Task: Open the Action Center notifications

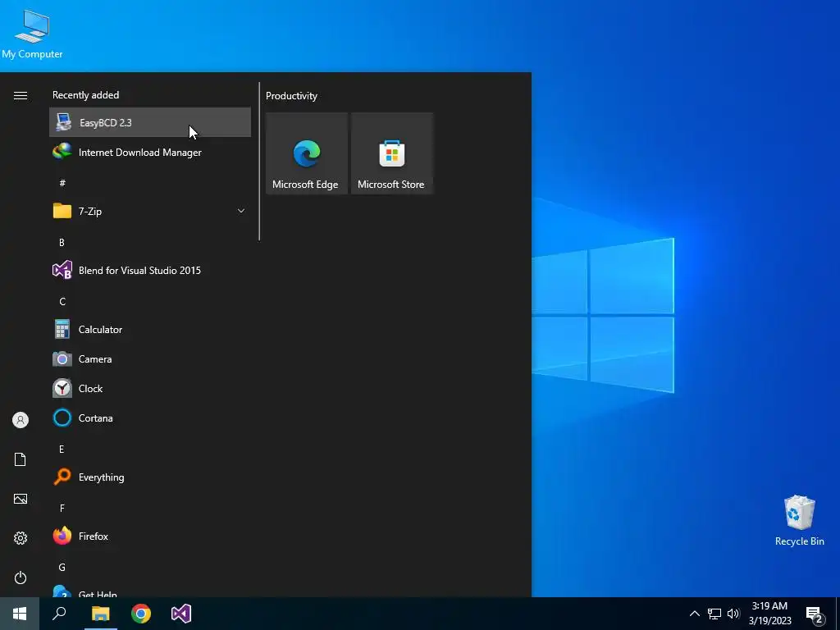Action: [x=815, y=614]
